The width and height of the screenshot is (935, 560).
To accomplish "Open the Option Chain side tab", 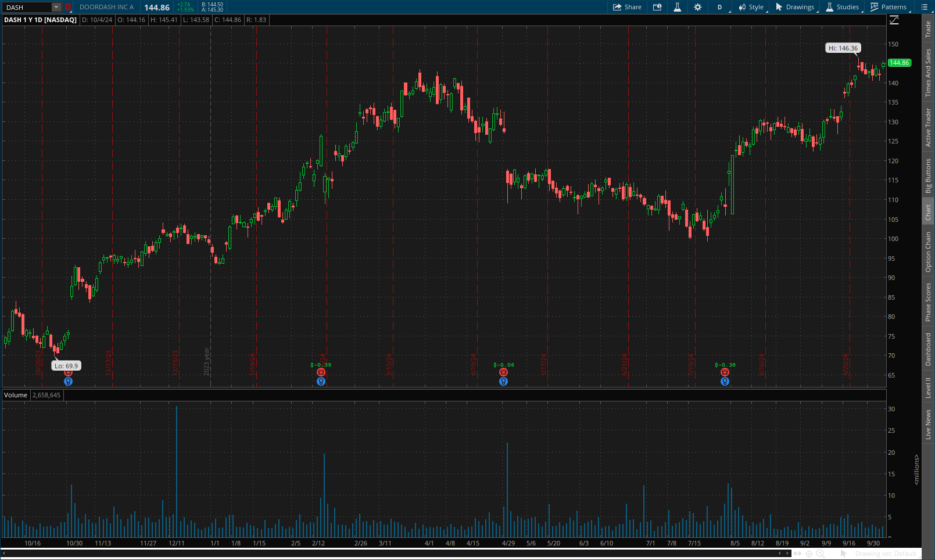I will [928, 252].
